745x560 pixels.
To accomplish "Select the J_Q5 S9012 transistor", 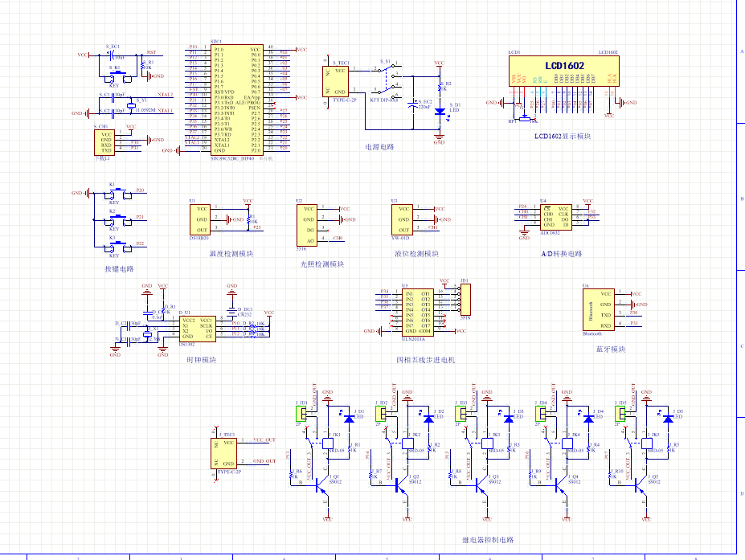I will click(x=640, y=484).
